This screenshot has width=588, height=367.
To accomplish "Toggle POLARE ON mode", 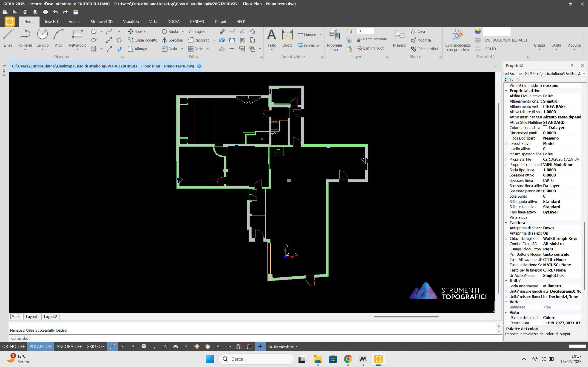I will (x=41, y=346).
